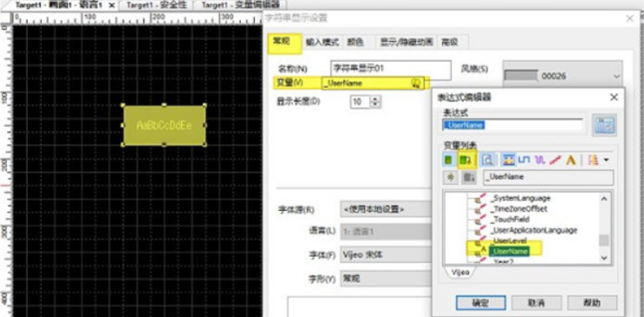
Task: Switch to the Vijeo tab below variable list
Action: pos(460,273)
